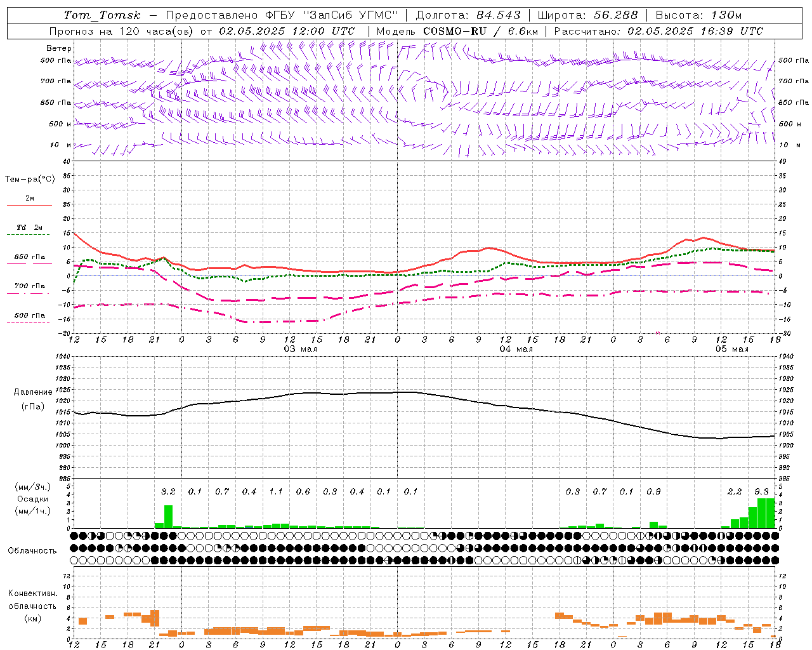The image size is (812, 650).
Task: Click the 'Td 2м' legend entry
Action: point(29,227)
